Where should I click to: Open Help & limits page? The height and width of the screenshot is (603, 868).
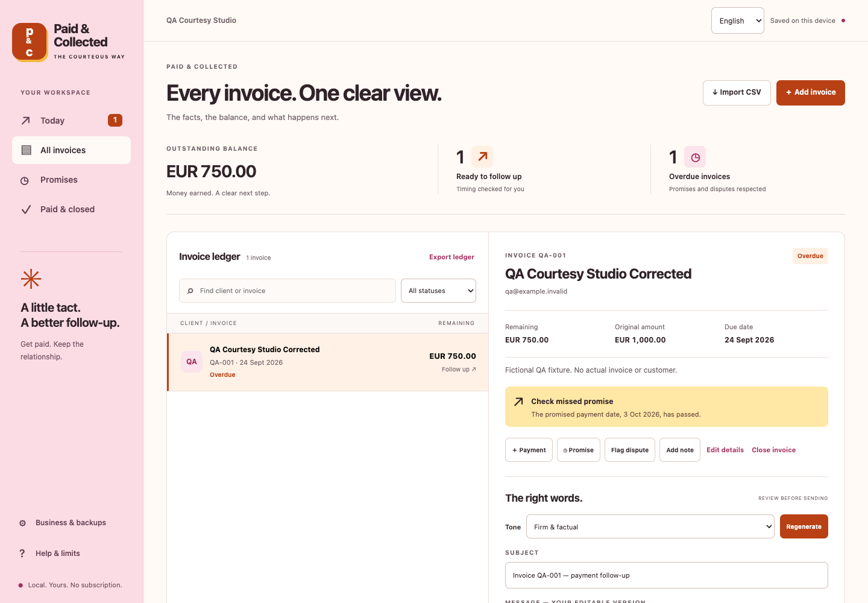tap(71, 554)
